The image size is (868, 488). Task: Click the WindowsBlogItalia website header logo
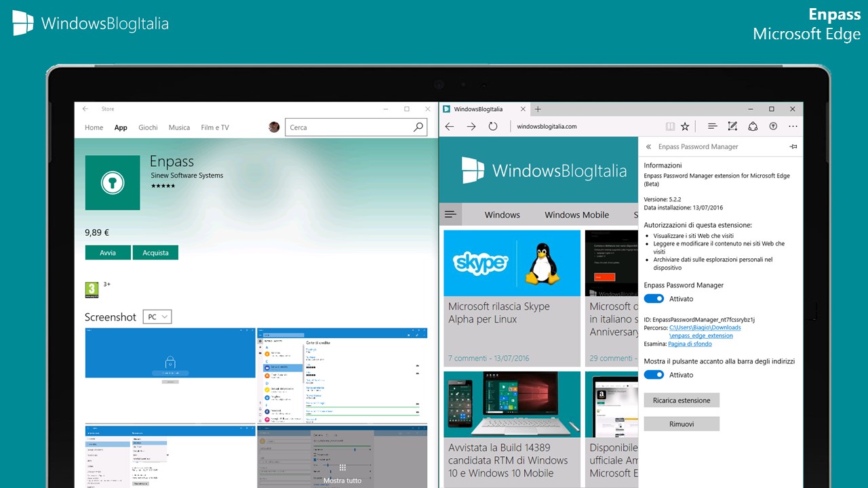coord(545,171)
